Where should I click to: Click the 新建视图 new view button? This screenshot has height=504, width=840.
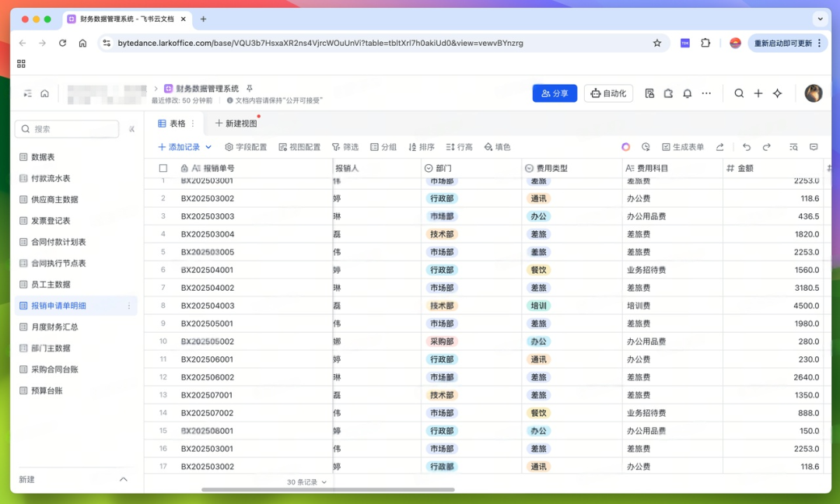[236, 123]
